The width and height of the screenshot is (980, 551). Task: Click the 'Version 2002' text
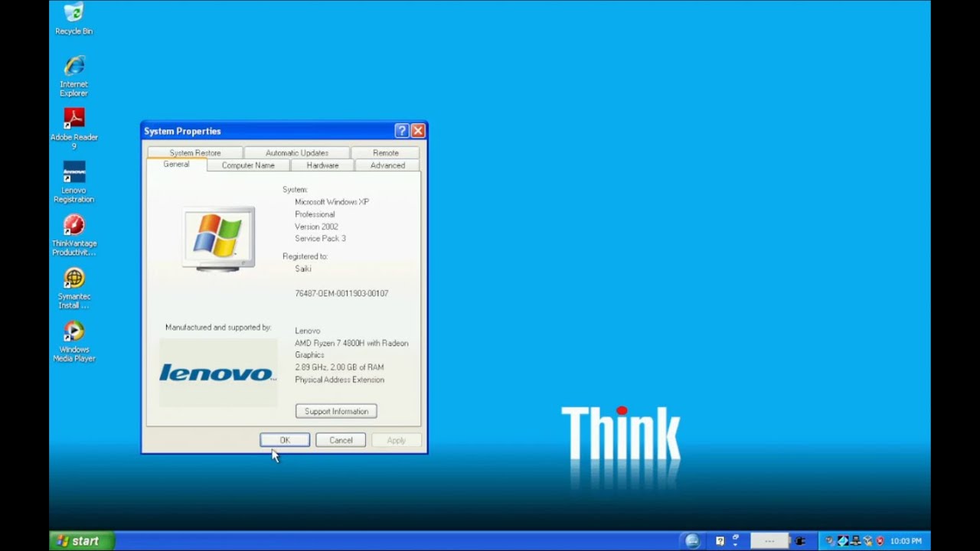pyautogui.click(x=316, y=227)
